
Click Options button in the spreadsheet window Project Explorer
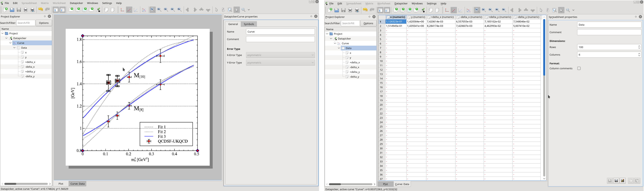click(368, 23)
